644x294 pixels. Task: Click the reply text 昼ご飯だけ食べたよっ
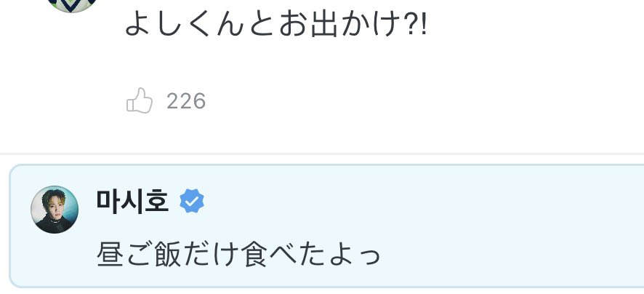pos(238,255)
